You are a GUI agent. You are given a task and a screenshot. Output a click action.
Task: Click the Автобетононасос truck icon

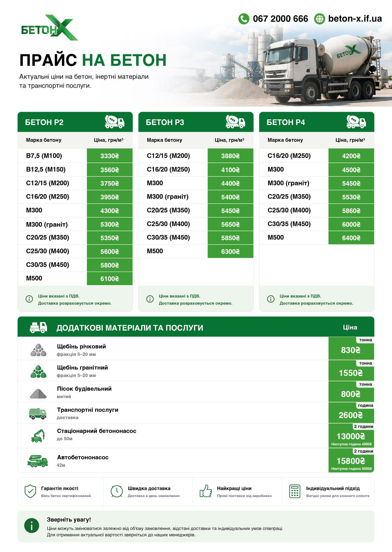pos(38,461)
